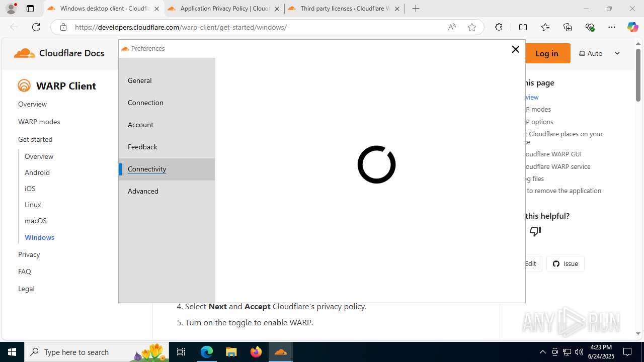This screenshot has height=362, width=644.
Task: Click the WARP Client logo icon
Action: click(x=24, y=85)
